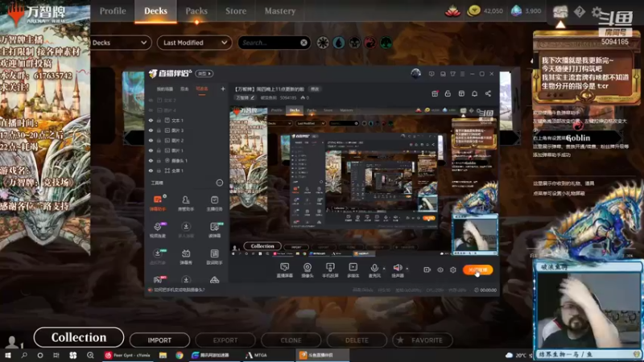Open the MTG Arena settings gear
This screenshot has width=644, height=362.
point(597,11)
